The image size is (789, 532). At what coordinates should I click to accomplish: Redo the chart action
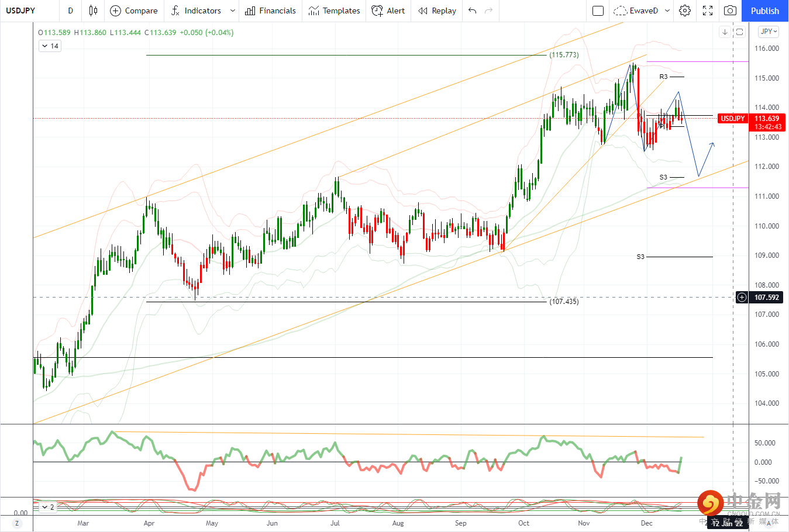[x=489, y=11]
